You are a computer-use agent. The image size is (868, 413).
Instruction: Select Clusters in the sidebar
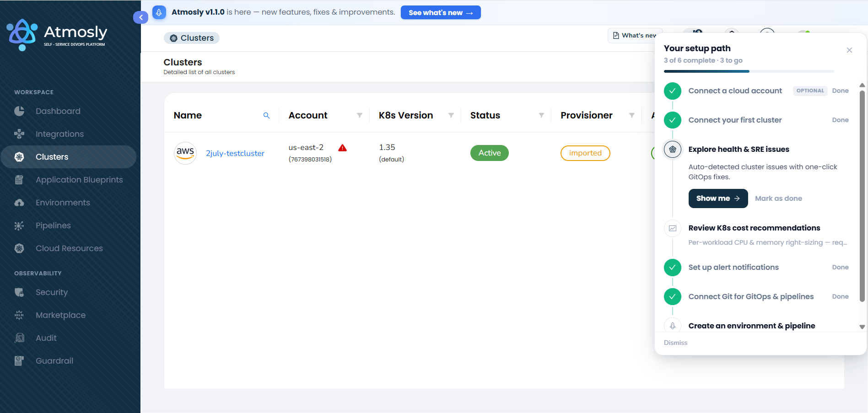click(x=69, y=157)
